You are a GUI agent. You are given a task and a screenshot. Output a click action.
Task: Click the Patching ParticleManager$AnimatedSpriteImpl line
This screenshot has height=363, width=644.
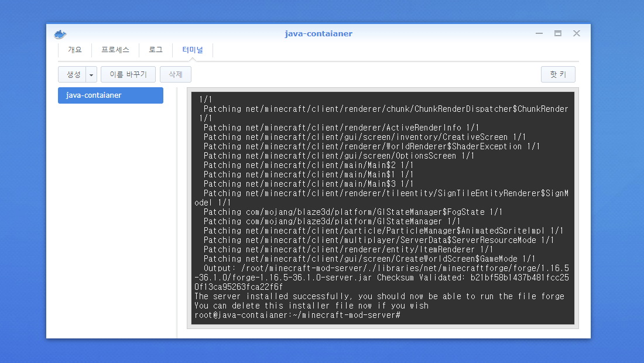coord(383,231)
